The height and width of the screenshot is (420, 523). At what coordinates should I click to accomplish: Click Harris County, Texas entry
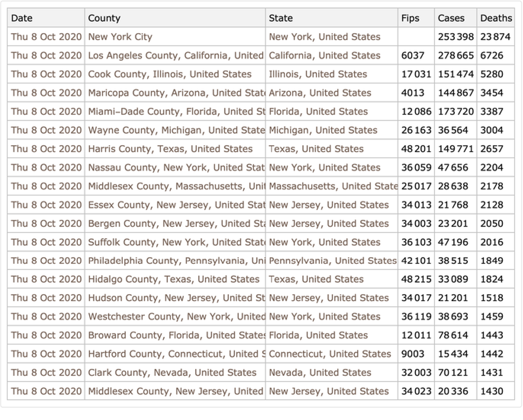[x=170, y=149]
